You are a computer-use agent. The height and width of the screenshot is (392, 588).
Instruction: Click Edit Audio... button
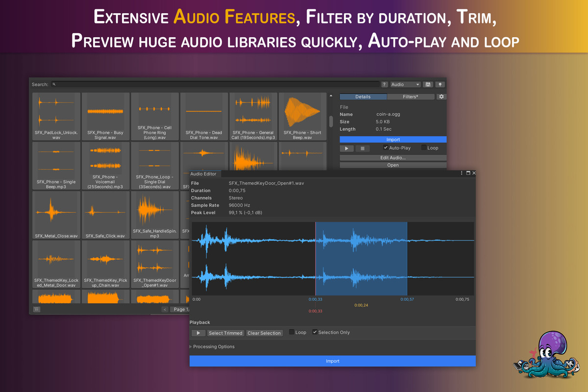click(x=393, y=158)
